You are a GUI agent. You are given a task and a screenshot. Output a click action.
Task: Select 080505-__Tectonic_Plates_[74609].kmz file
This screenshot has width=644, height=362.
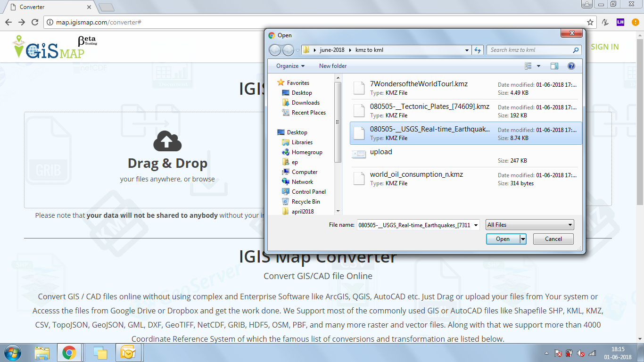click(x=466, y=111)
